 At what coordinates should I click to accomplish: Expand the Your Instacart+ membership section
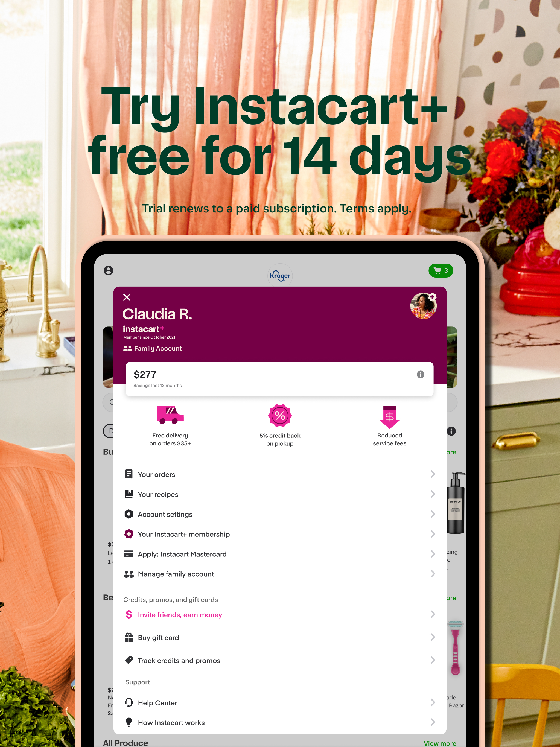pyautogui.click(x=280, y=533)
